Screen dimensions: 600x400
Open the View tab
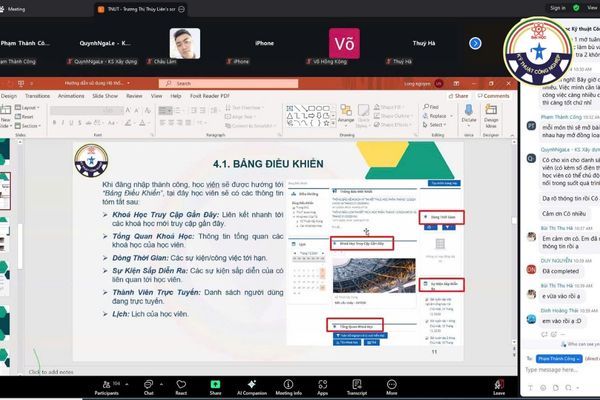(x=157, y=96)
